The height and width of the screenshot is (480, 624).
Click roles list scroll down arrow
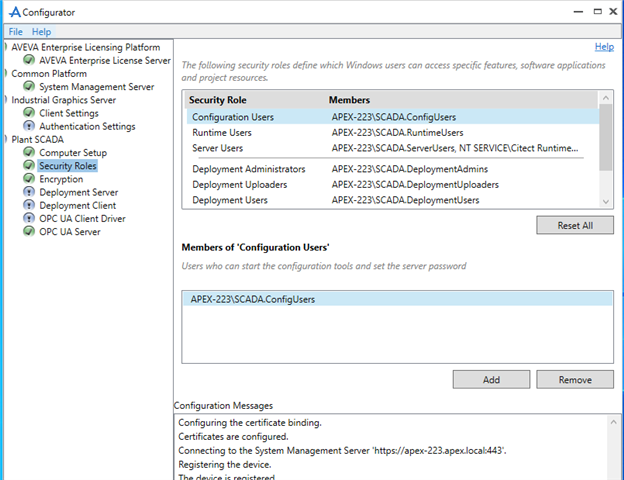(606, 201)
